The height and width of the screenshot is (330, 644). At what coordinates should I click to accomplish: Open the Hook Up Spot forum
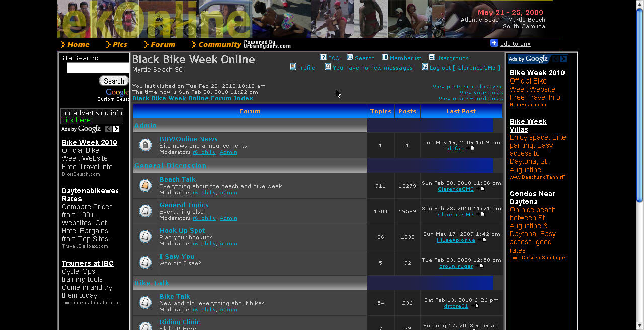182,230
